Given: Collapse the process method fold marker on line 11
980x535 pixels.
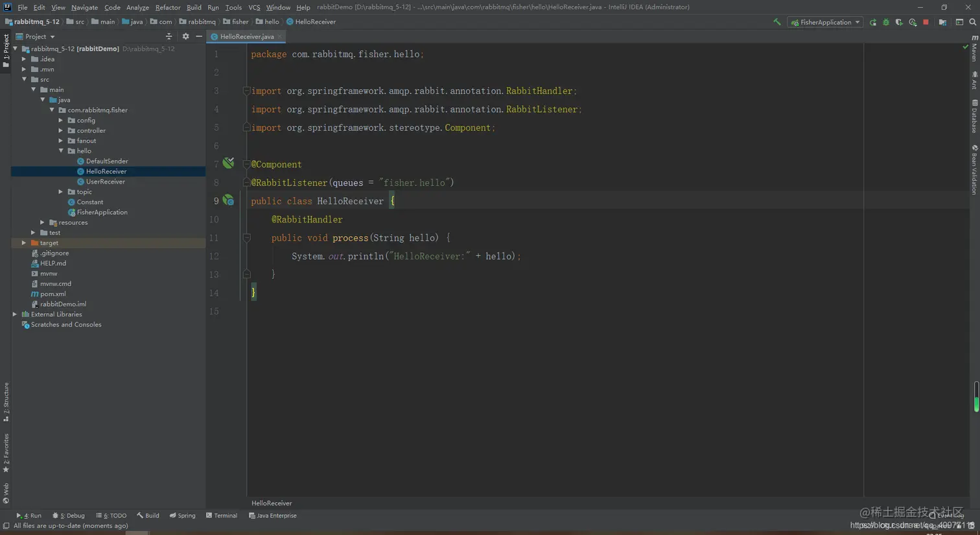Looking at the screenshot, I should [x=246, y=238].
